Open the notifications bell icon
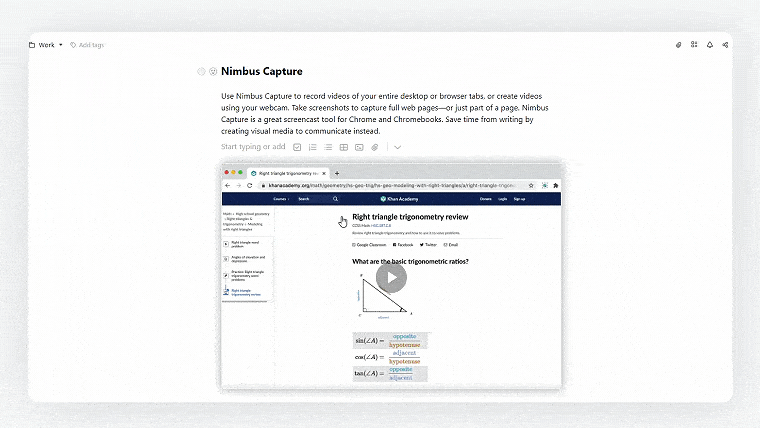The image size is (760, 428). click(710, 45)
